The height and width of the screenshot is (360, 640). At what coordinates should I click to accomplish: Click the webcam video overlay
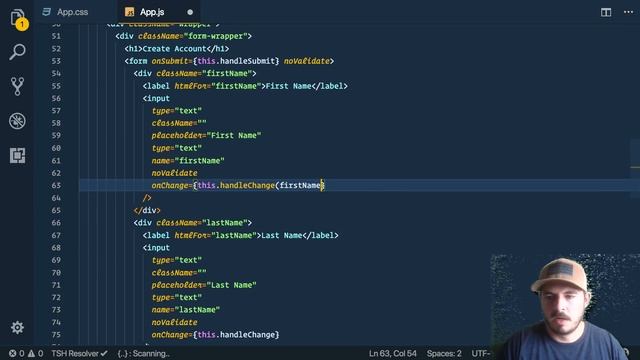pyautogui.click(x=565, y=307)
